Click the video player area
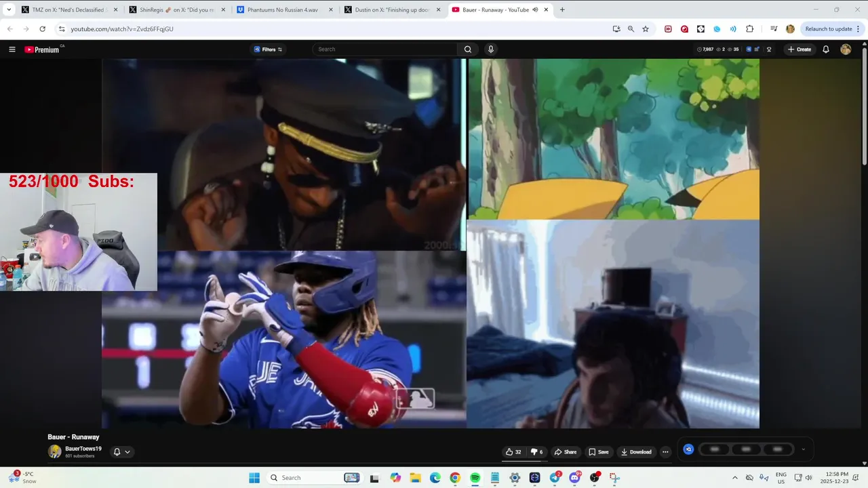868x488 pixels. (431, 243)
